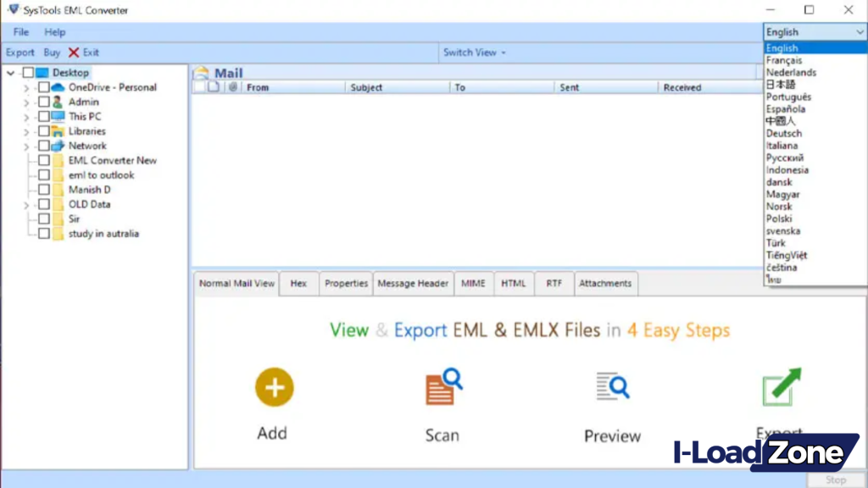Check the study in autralia checkbox
This screenshot has height=488, width=868.
pyautogui.click(x=44, y=234)
